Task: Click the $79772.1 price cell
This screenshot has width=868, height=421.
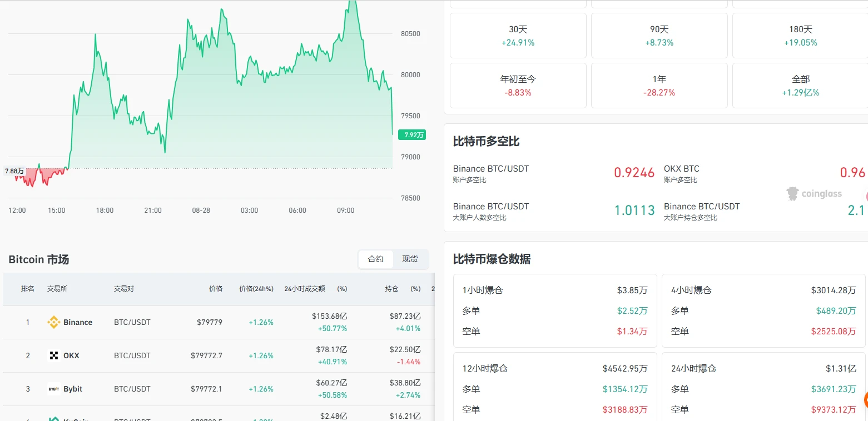Action: pos(206,389)
